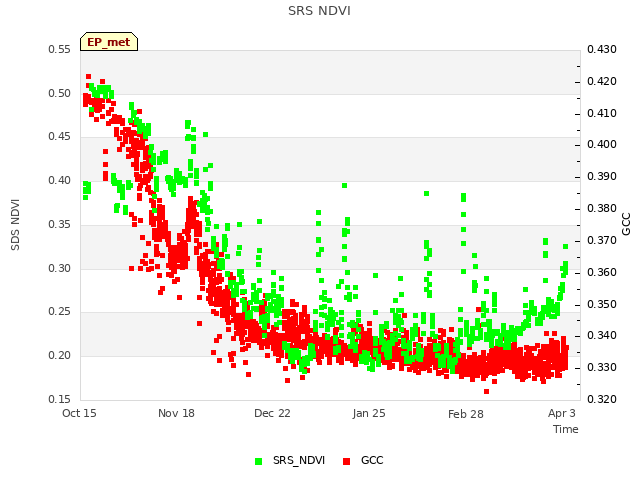Image resolution: width=640 pixels, height=480 pixels.
Task: Click the SDS NDVI left axis title
Action: click(15, 225)
